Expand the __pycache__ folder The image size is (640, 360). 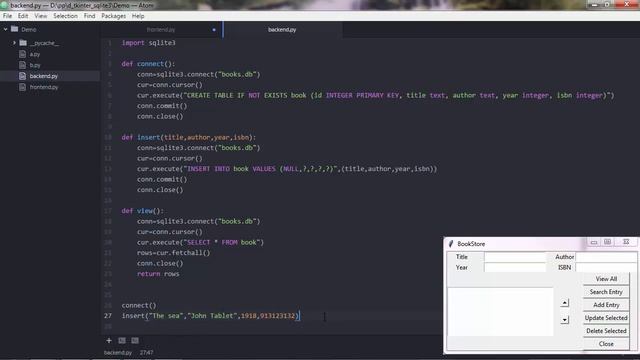click(x=14, y=43)
